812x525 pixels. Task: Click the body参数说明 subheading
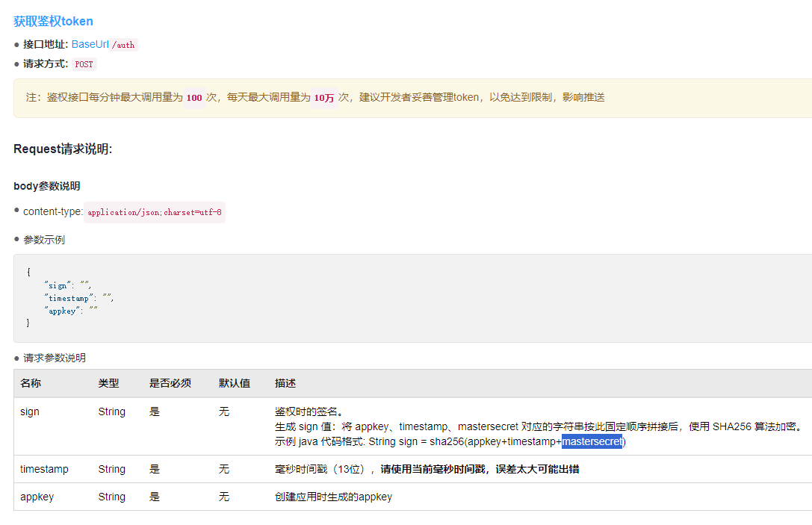(47, 186)
